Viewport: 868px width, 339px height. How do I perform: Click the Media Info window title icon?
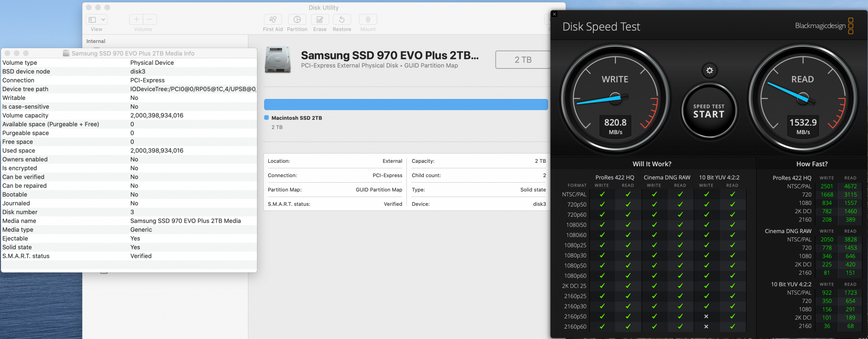66,53
